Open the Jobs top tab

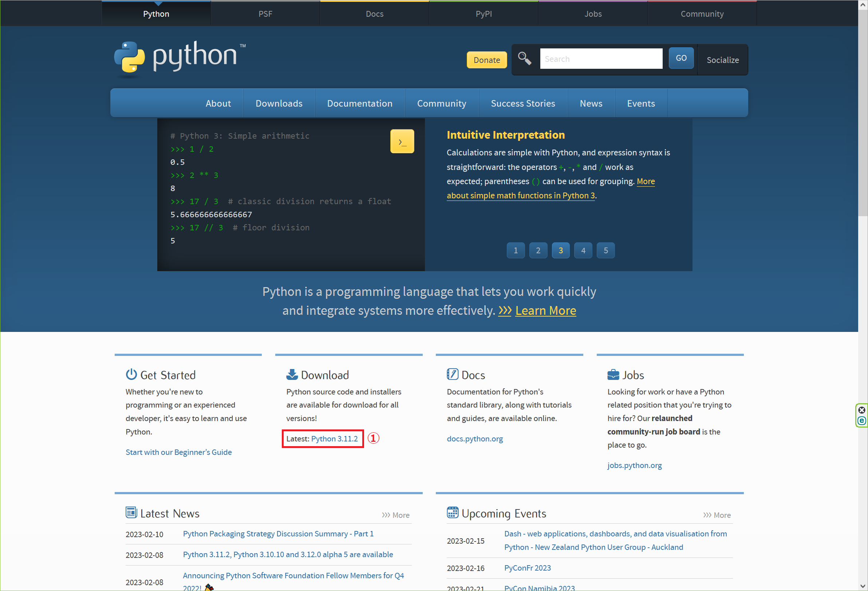pos(593,14)
